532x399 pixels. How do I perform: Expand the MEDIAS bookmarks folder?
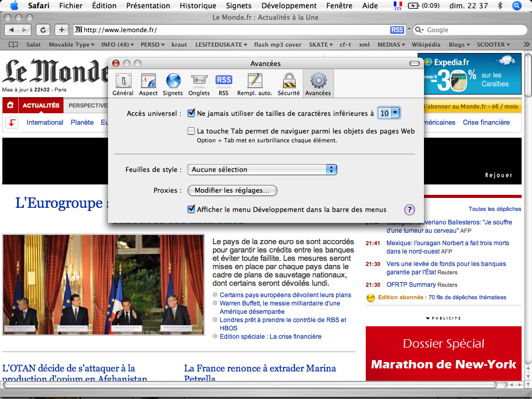392,45
